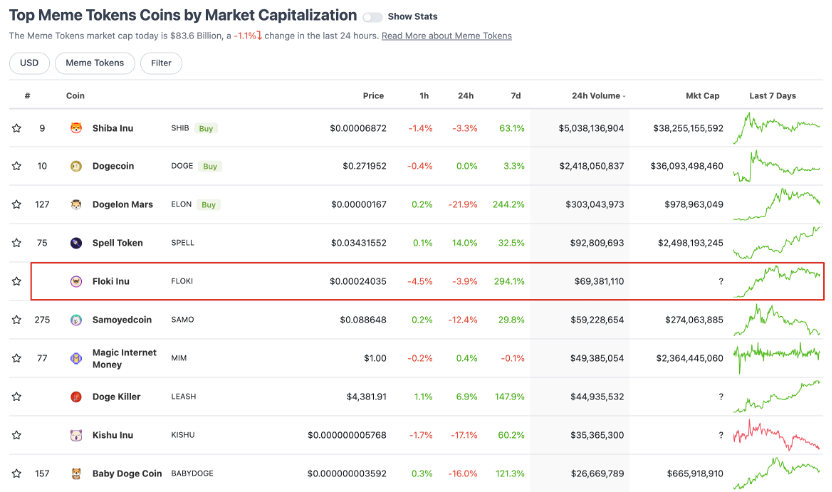Click the star next to Spell Token
Viewport: 832px width, 492px height.
click(x=16, y=243)
